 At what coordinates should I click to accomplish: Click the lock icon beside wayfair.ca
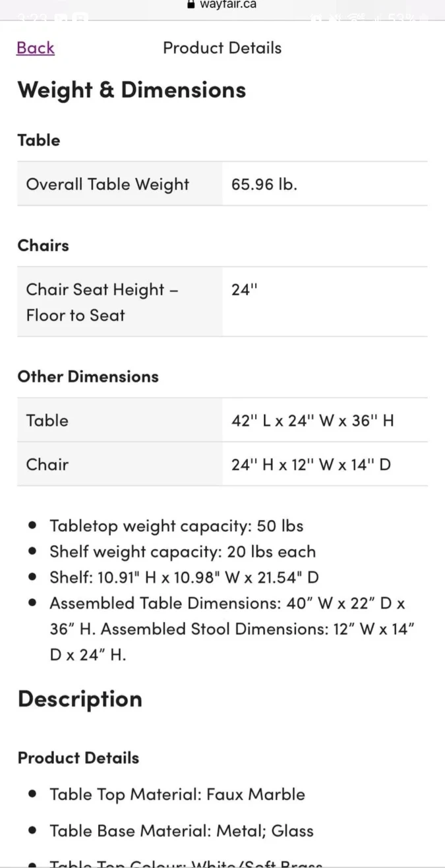pyautogui.click(x=191, y=4)
